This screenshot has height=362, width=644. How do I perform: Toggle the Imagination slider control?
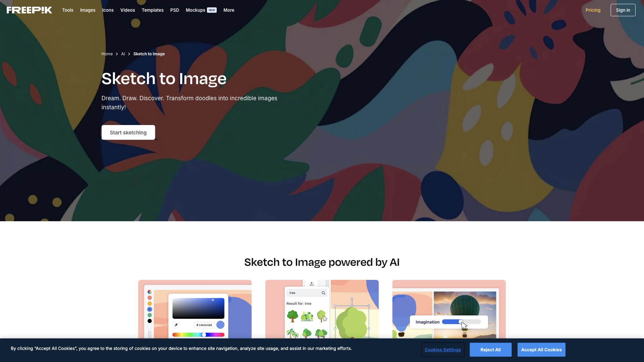461,322
